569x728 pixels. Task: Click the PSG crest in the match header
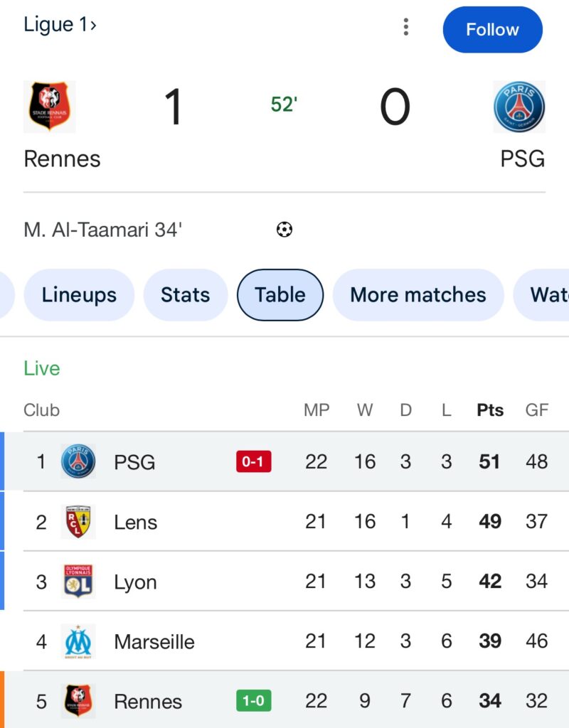[x=519, y=107]
